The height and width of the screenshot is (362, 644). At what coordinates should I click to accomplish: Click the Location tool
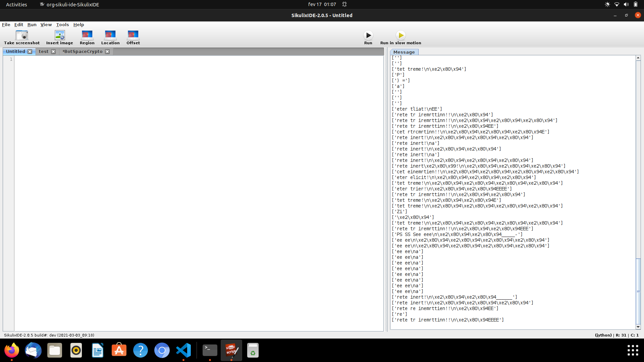[x=110, y=37]
